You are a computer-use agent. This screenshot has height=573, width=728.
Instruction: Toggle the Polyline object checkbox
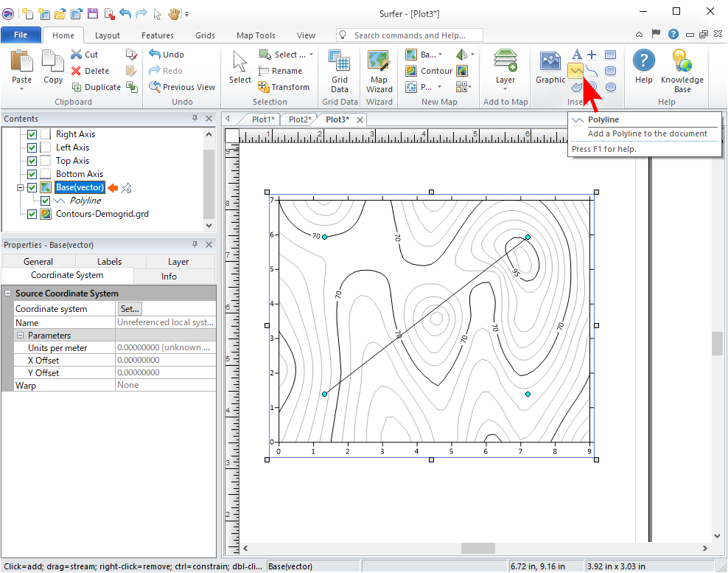coord(46,201)
